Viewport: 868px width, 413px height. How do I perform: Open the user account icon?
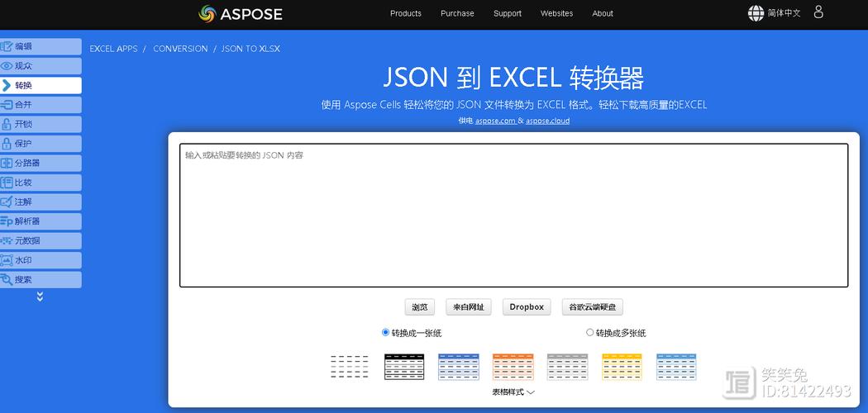(818, 12)
